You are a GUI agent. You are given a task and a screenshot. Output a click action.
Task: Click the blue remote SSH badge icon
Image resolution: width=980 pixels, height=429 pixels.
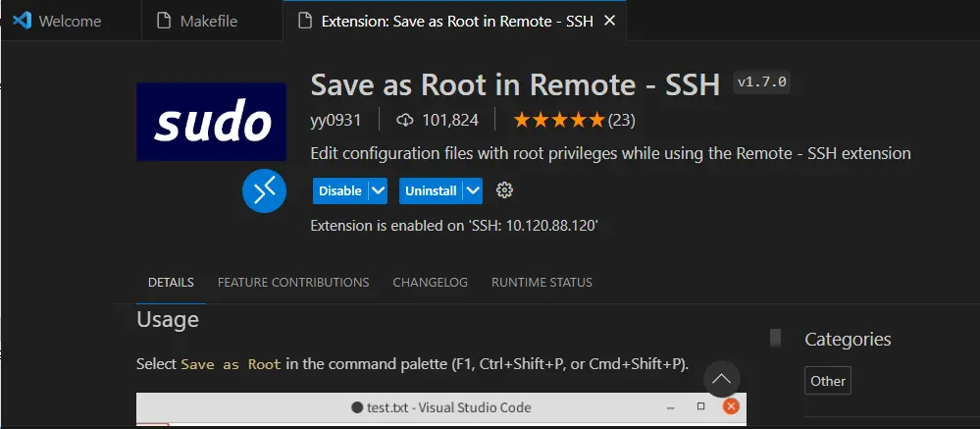click(x=265, y=190)
